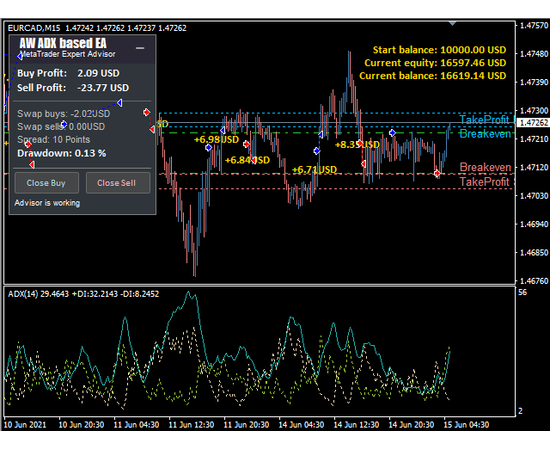Click the 11 Jun 12:30 time axis label
This screenshot has width=550, height=450.
(191, 425)
